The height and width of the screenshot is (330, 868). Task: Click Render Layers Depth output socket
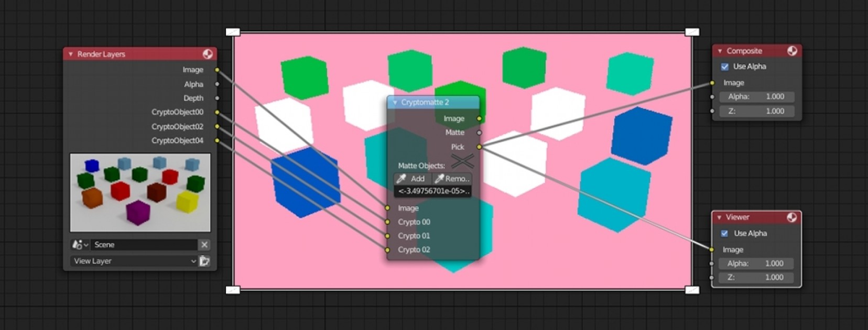coord(217,98)
